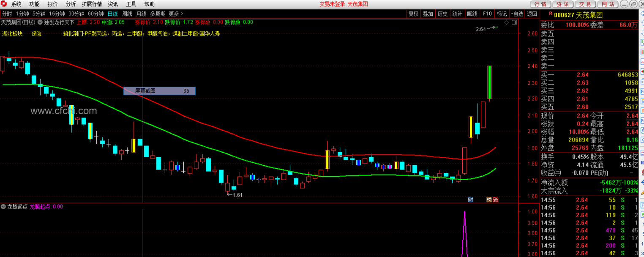Click the 买一 bid row at 2.64
The height and width of the screenshot is (257, 644).
(589, 74)
